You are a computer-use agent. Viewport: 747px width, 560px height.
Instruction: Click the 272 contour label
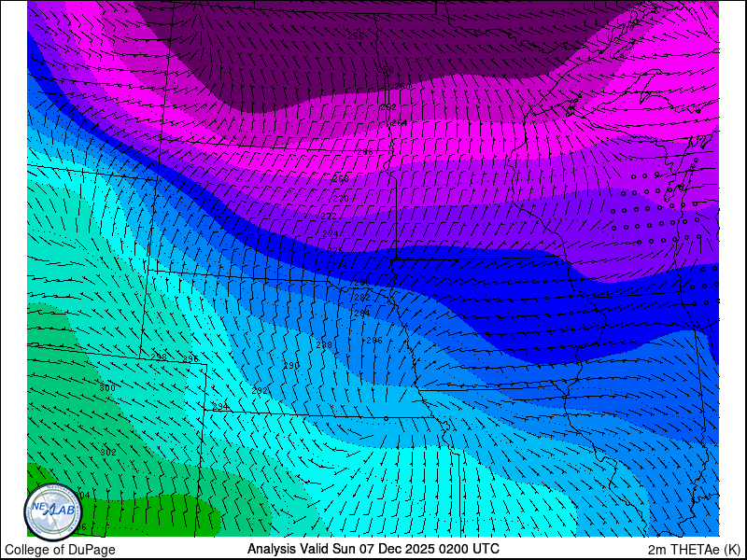click(329, 217)
